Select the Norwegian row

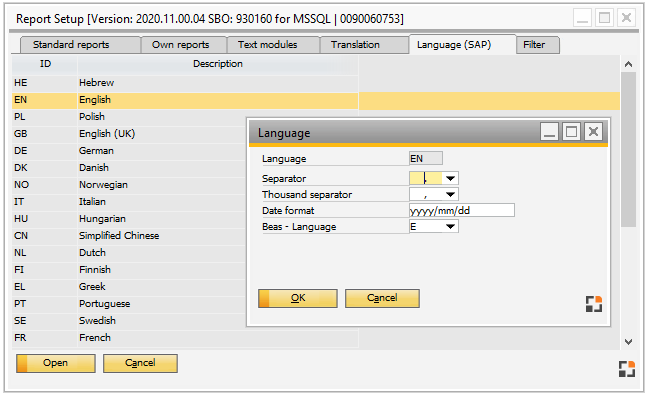tap(129, 185)
